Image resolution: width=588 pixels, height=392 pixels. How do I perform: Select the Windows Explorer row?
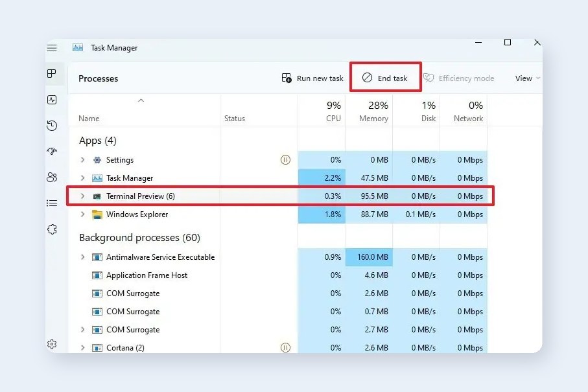coord(278,214)
